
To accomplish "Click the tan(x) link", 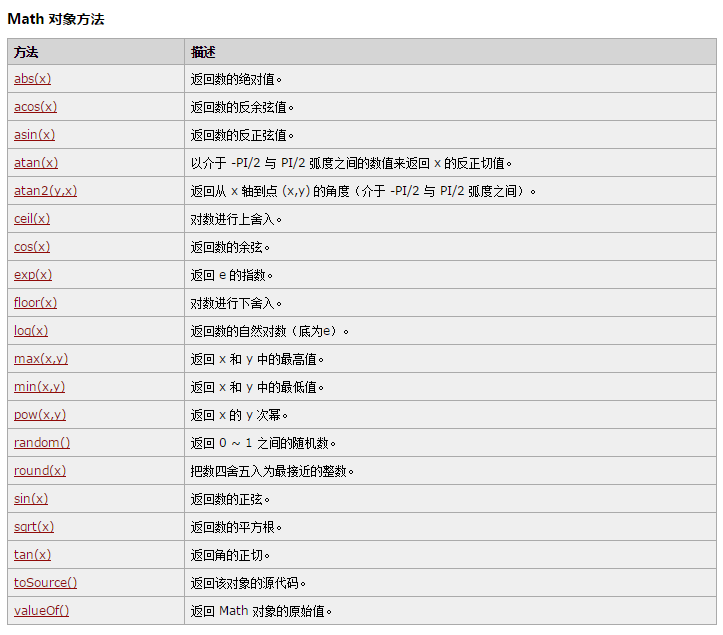I will [32, 555].
